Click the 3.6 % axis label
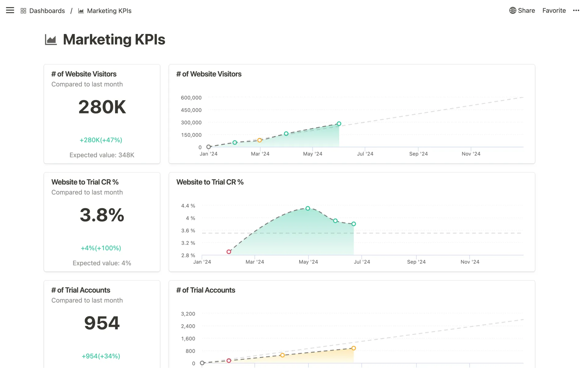 click(x=188, y=231)
